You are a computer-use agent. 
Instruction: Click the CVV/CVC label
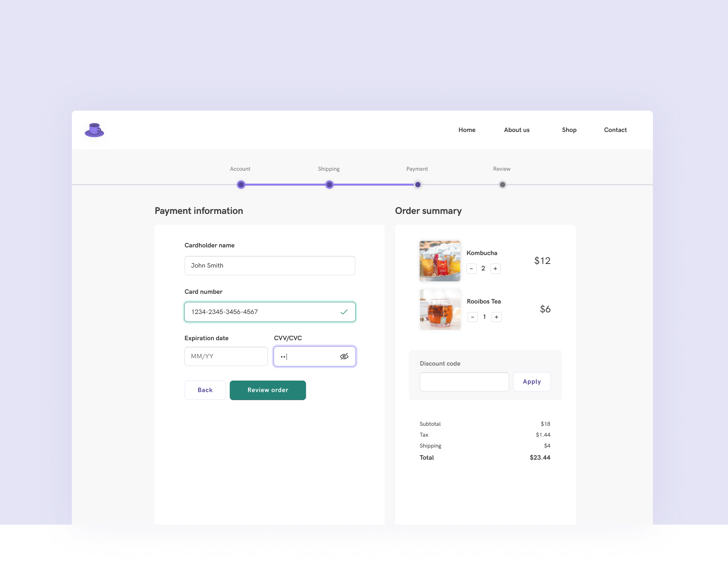click(x=288, y=338)
